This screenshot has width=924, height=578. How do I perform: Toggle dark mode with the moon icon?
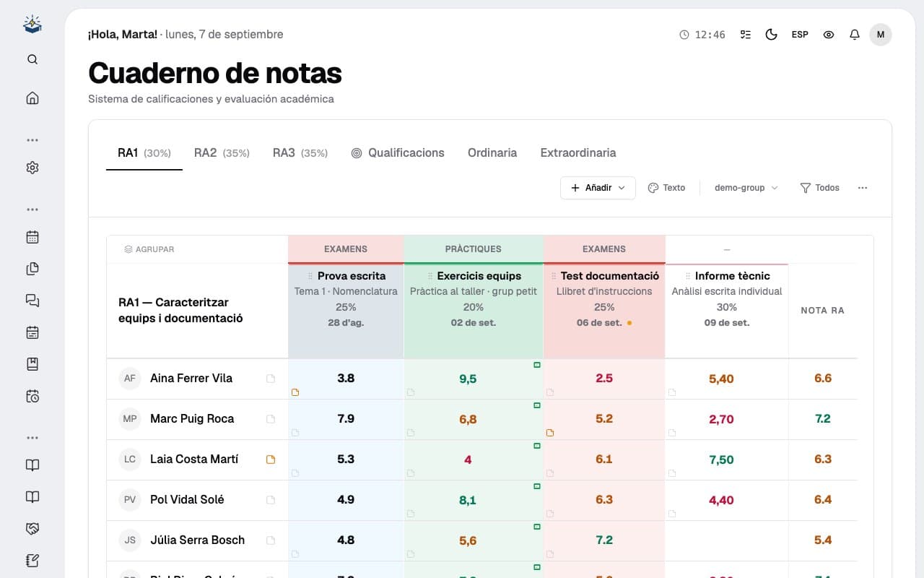click(x=771, y=35)
